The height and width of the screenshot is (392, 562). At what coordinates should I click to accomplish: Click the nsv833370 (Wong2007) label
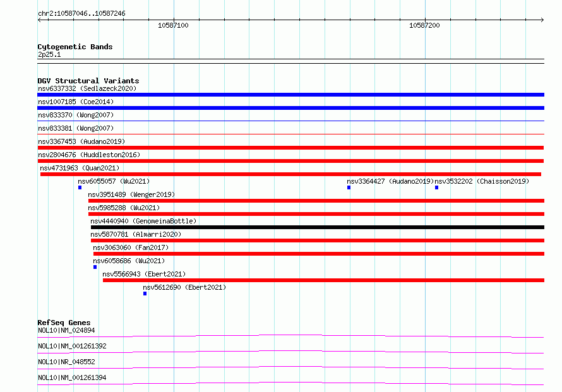click(76, 115)
